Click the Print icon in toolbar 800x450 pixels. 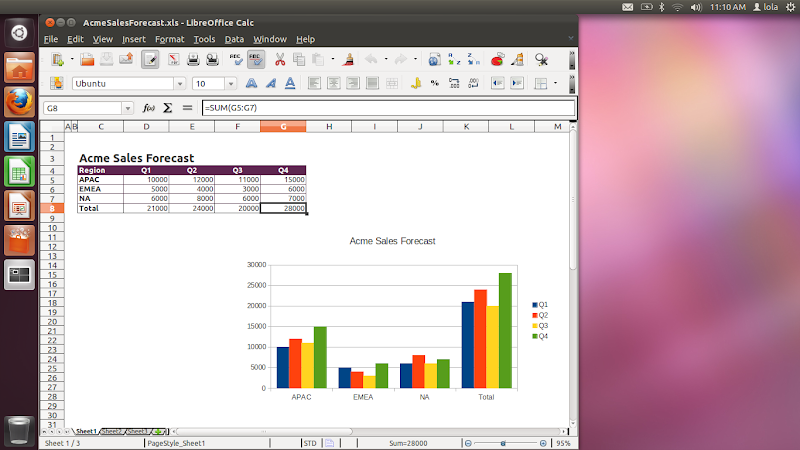pyautogui.click(x=195, y=60)
